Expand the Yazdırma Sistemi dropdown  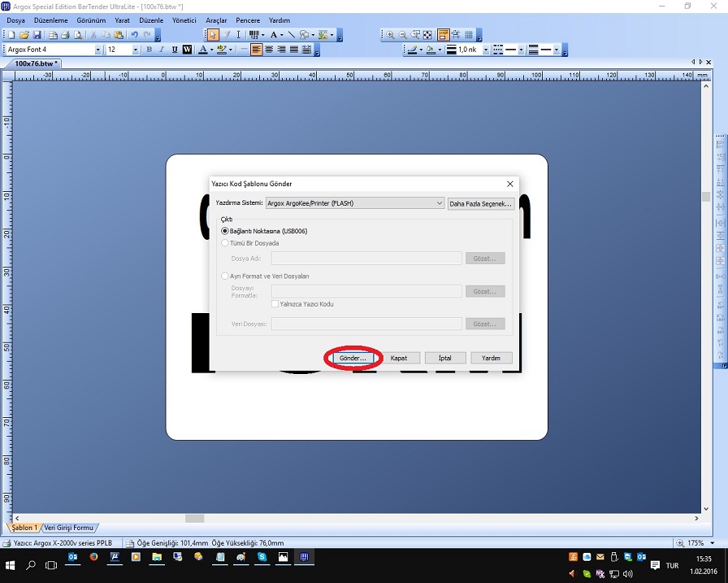click(x=440, y=203)
